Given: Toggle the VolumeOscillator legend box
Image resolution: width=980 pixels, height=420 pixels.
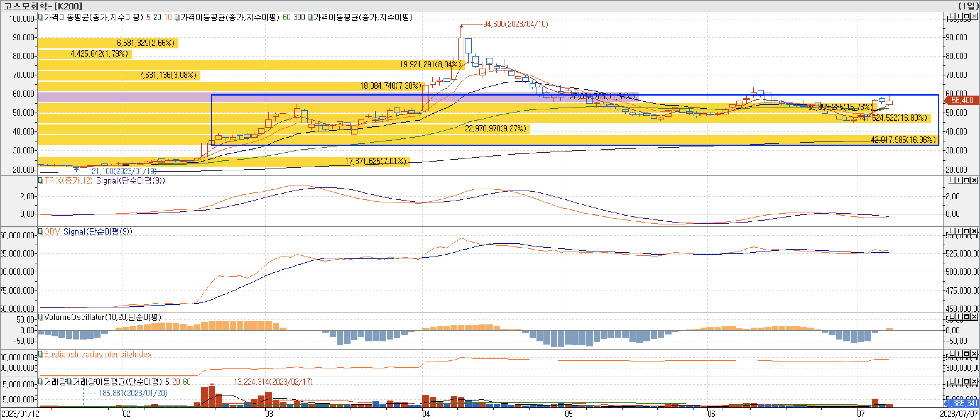Looking at the screenshot, I should (x=41, y=317).
